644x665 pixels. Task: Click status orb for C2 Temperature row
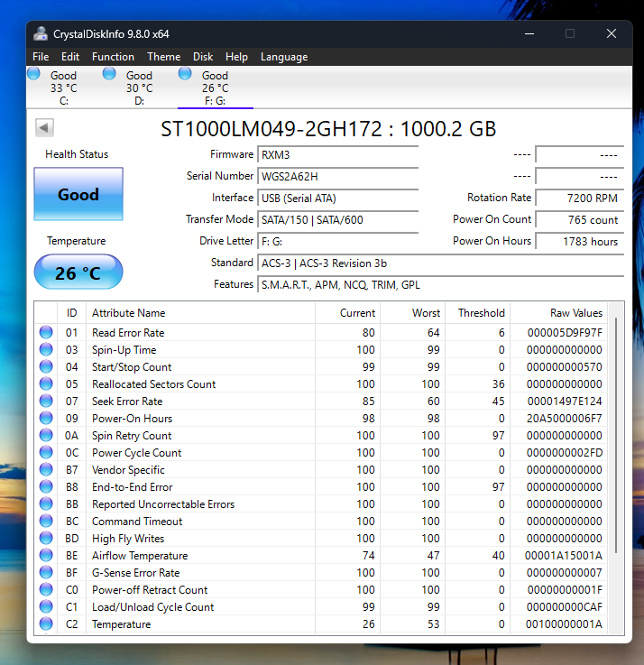(46, 623)
